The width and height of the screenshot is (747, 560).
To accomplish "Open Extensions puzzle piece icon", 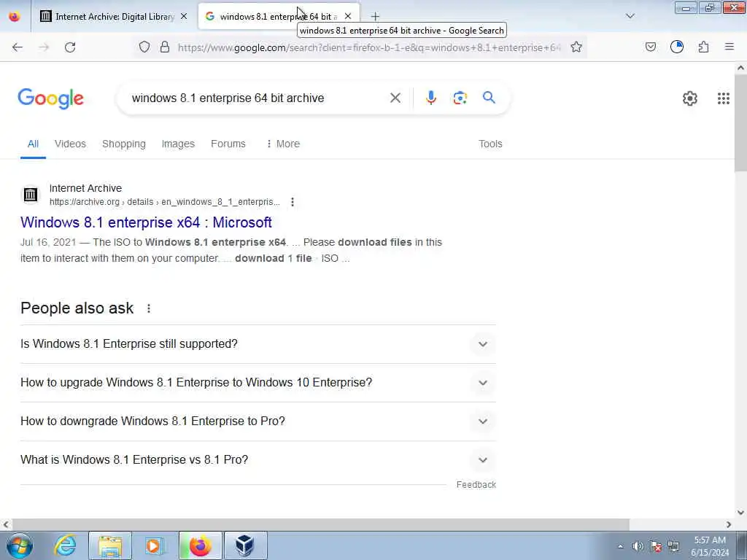I will (x=704, y=47).
